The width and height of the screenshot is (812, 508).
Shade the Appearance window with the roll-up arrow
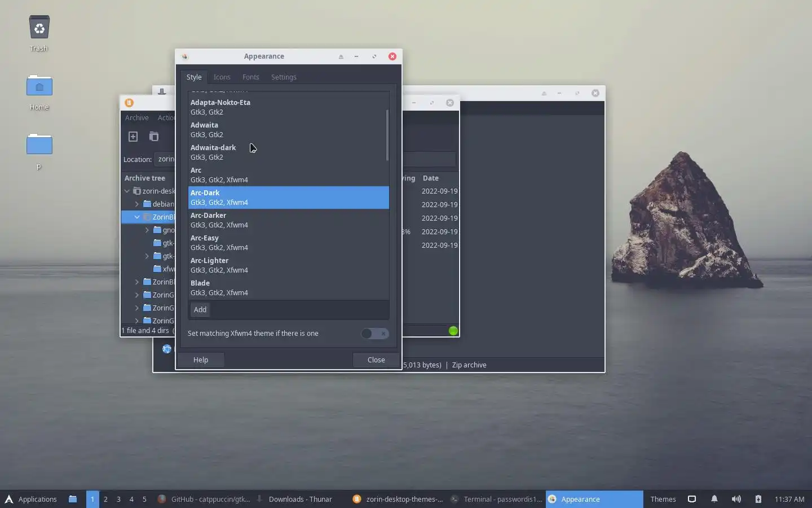point(341,56)
